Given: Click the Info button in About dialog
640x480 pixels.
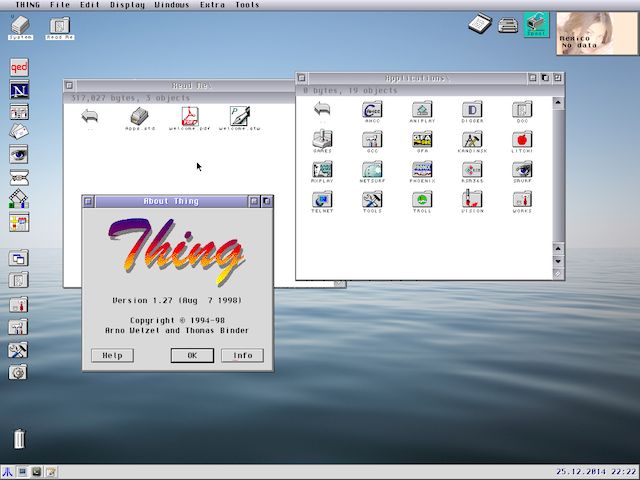Looking at the screenshot, I should (x=243, y=355).
